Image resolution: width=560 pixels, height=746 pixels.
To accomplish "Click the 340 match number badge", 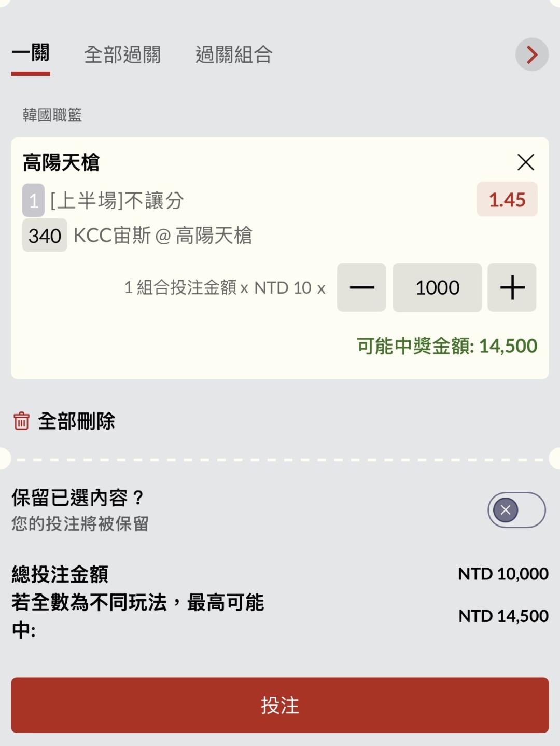I will pyautogui.click(x=45, y=236).
